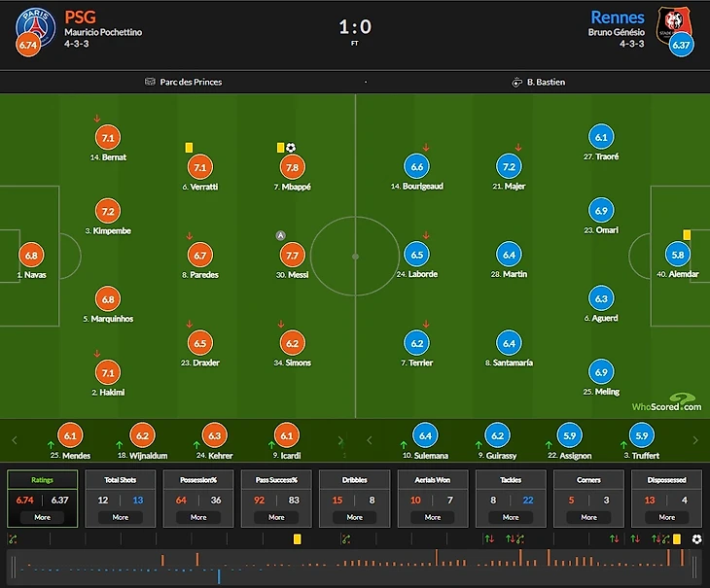Click Mbappé's goal ball icon
Viewport: 710px width, 588px height.
291,148
